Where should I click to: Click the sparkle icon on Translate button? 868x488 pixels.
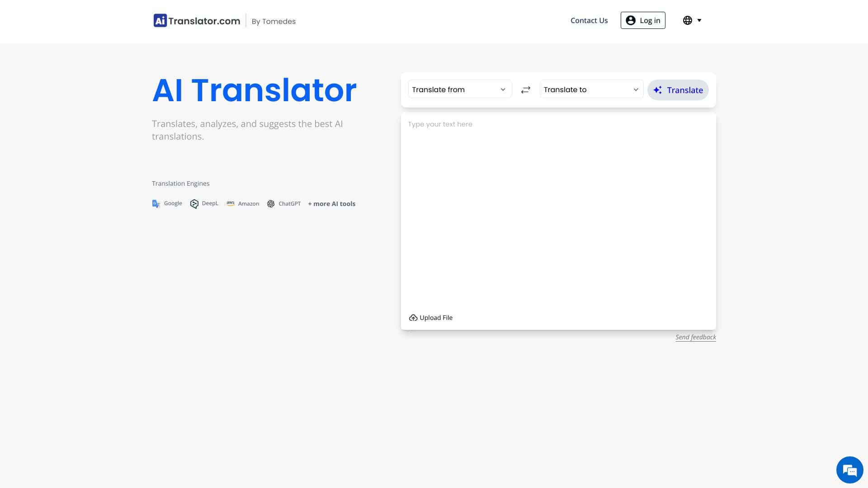tap(658, 90)
